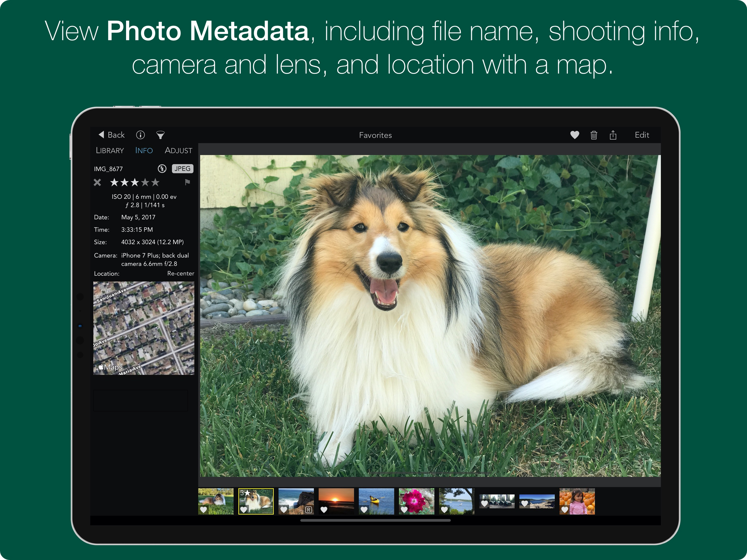This screenshot has height=560, width=747.
Task: Toggle the flag marker for IMG_8677
Action: pos(187,182)
